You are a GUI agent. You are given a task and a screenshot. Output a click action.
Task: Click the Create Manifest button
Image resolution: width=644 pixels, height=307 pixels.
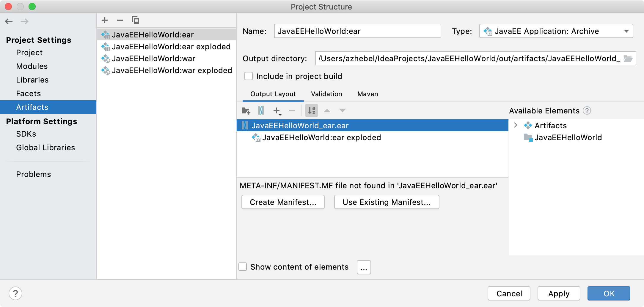(x=283, y=202)
